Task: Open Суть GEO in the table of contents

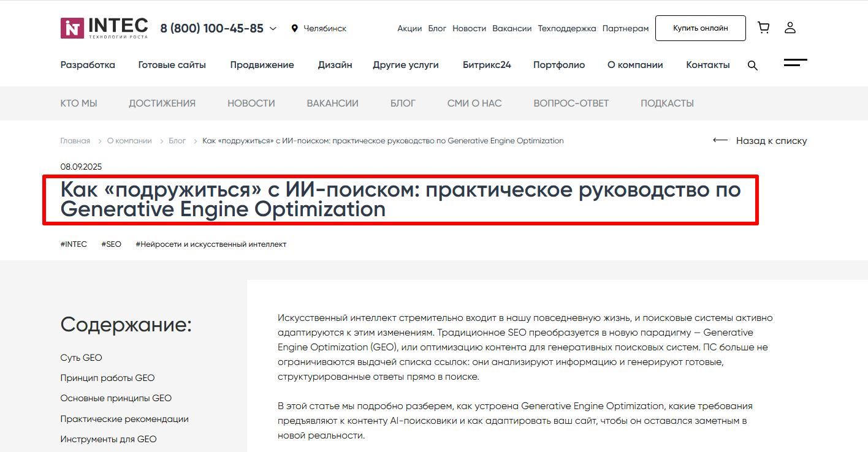Action: point(80,357)
